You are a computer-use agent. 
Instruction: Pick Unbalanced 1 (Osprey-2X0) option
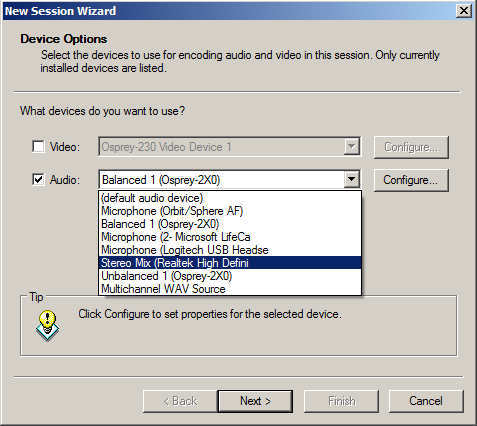[230, 276]
